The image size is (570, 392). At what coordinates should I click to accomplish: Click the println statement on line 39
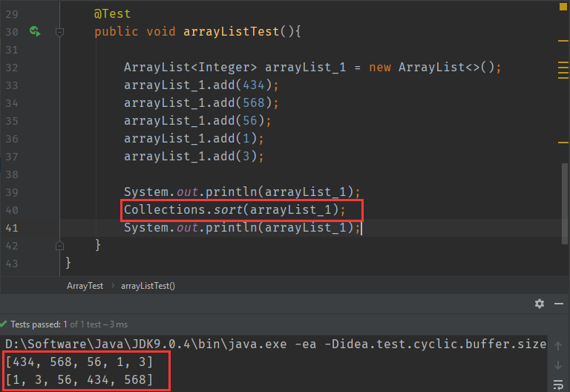pos(242,192)
